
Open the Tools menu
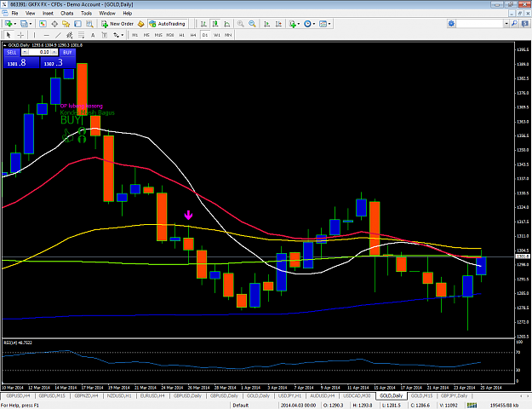[86, 14]
